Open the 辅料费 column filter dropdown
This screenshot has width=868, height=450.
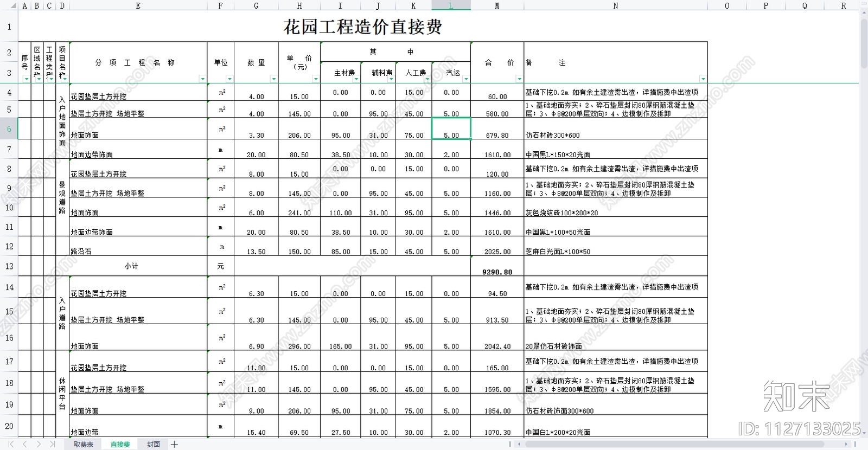(x=391, y=79)
